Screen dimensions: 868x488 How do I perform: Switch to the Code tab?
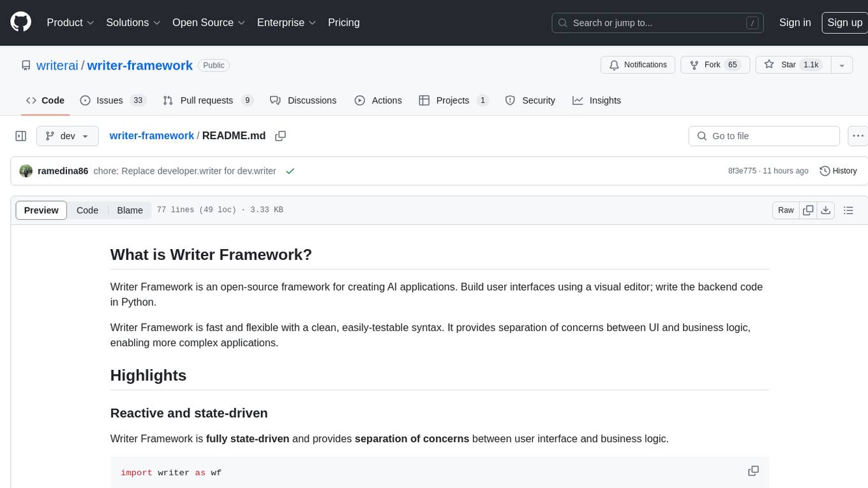45,100
